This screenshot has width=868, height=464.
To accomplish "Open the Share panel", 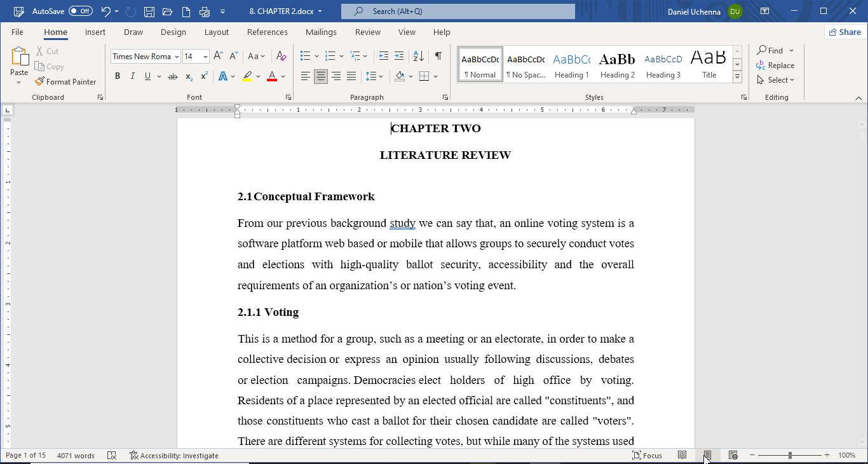I will coord(844,32).
